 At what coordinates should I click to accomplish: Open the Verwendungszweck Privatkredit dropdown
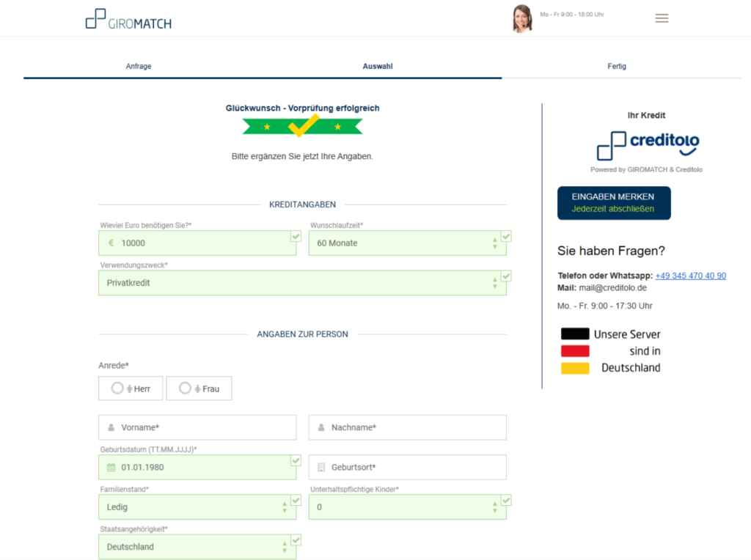pos(302,283)
